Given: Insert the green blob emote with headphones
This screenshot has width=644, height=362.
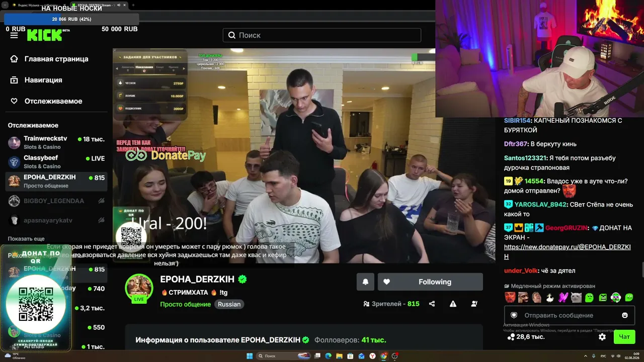Looking at the screenshot, I should pyautogui.click(x=616, y=297).
